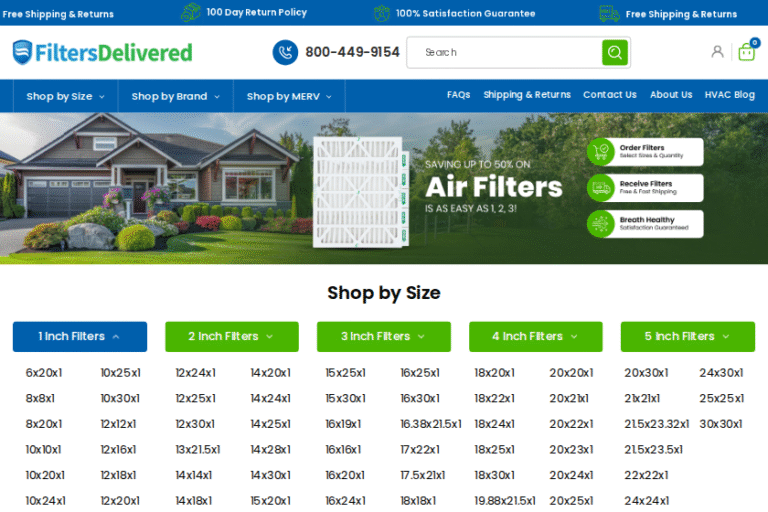Screen dimensions: 768x512
Task: Expand the Shop by Size menu
Action: [65, 96]
